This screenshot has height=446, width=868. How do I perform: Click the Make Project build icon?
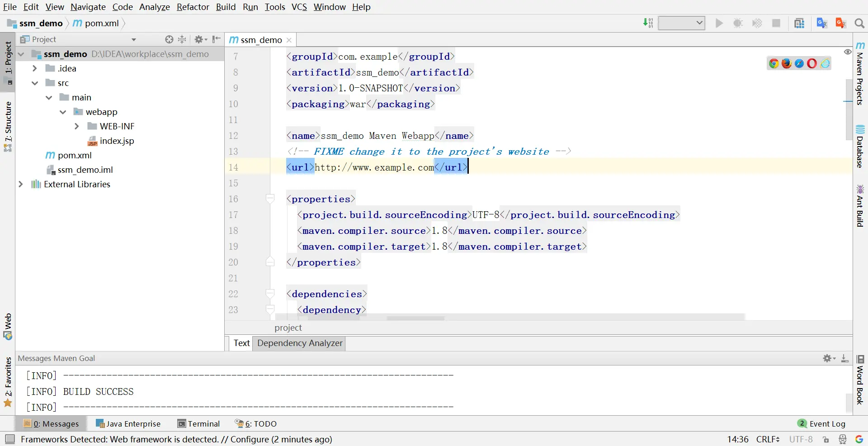click(x=648, y=23)
